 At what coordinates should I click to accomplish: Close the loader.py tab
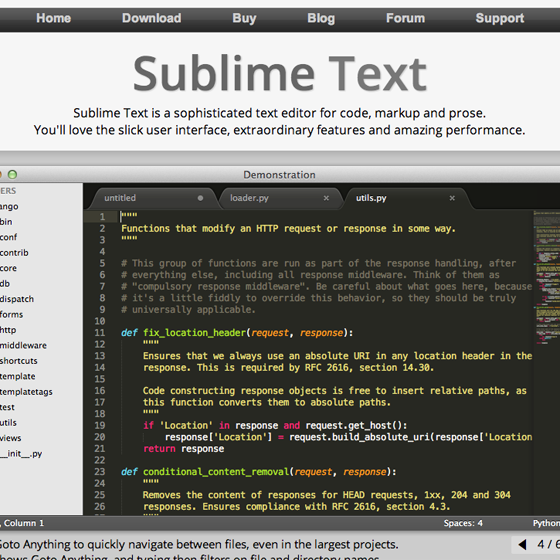(326, 198)
